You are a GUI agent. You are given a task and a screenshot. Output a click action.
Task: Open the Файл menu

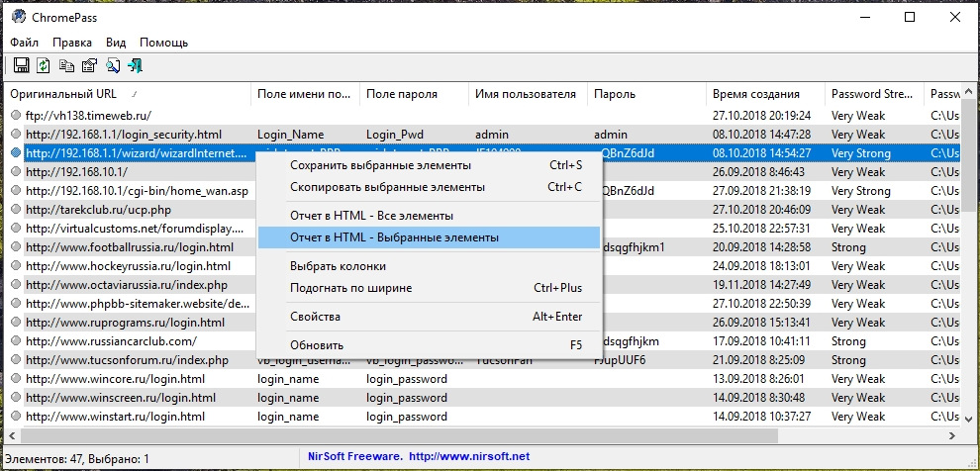(x=25, y=43)
